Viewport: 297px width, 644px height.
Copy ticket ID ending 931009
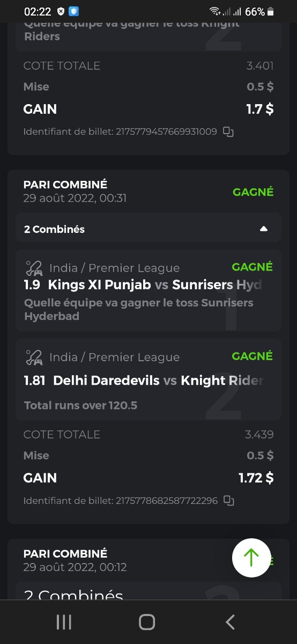click(x=228, y=131)
